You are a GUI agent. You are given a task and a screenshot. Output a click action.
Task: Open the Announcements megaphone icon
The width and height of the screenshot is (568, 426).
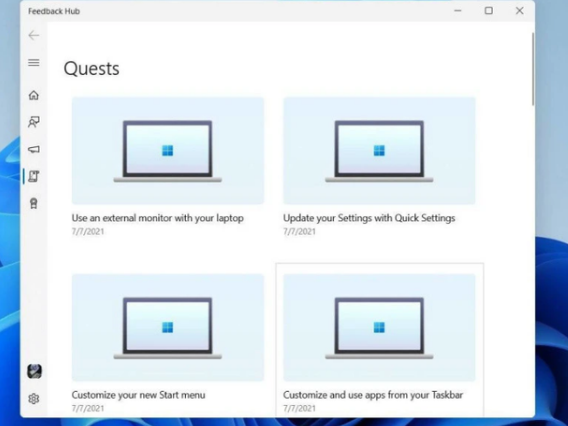[x=34, y=149]
